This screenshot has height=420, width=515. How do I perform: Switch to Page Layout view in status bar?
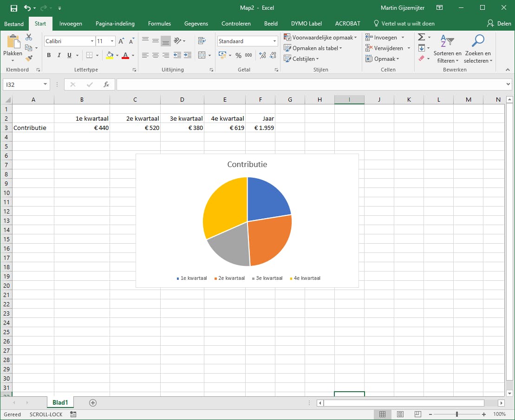click(400, 414)
